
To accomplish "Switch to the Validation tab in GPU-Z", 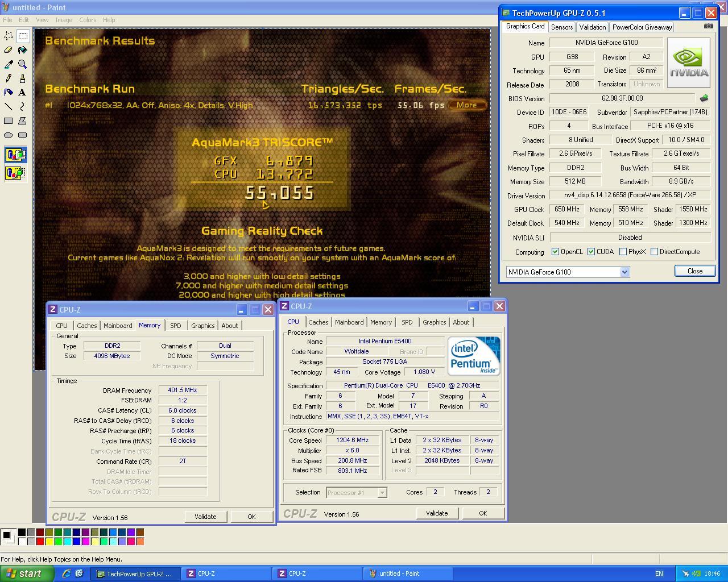I will coord(592,27).
